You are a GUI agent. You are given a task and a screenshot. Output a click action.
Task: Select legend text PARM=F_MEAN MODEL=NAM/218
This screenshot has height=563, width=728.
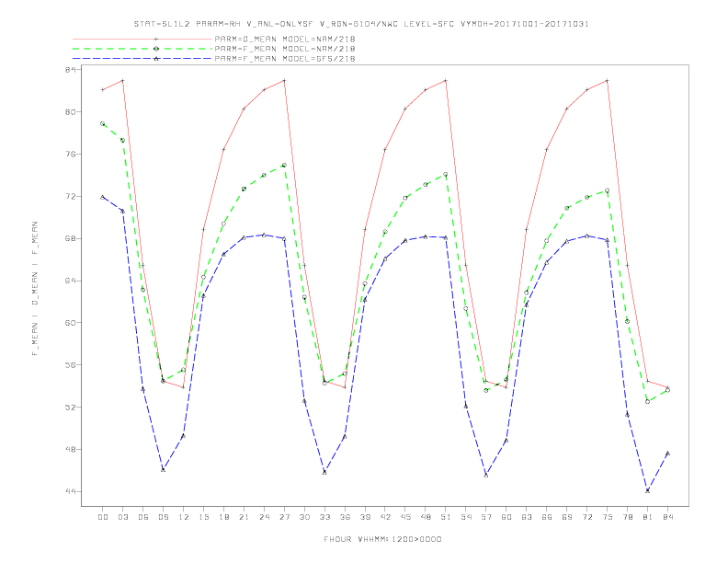tap(285, 49)
